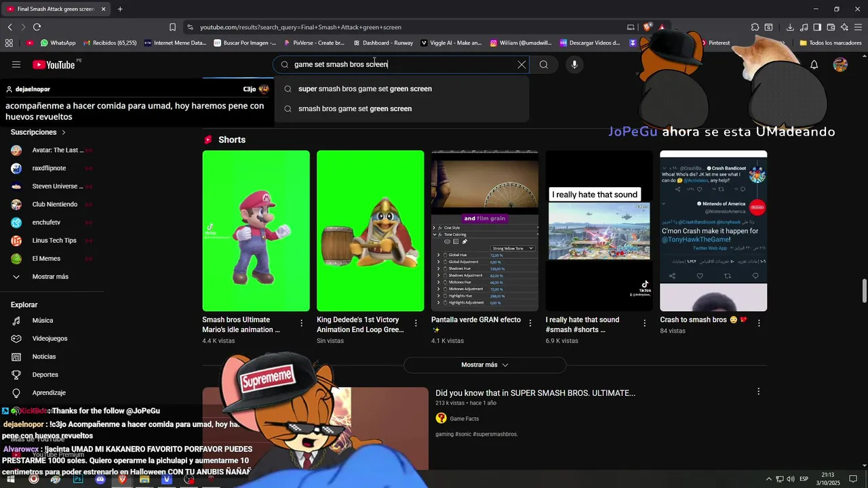
Task: Open browser extensions puzzle icon
Action: pyautogui.click(x=755, y=27)
